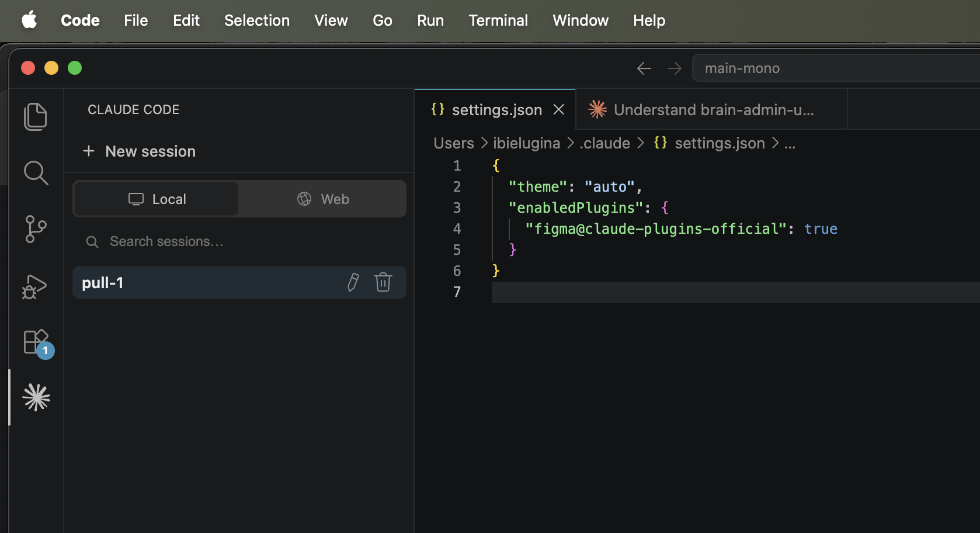Delete the pull-1 session with trash icon
Viewport: 980px width, 533px height.
click(x=383, y=282)
